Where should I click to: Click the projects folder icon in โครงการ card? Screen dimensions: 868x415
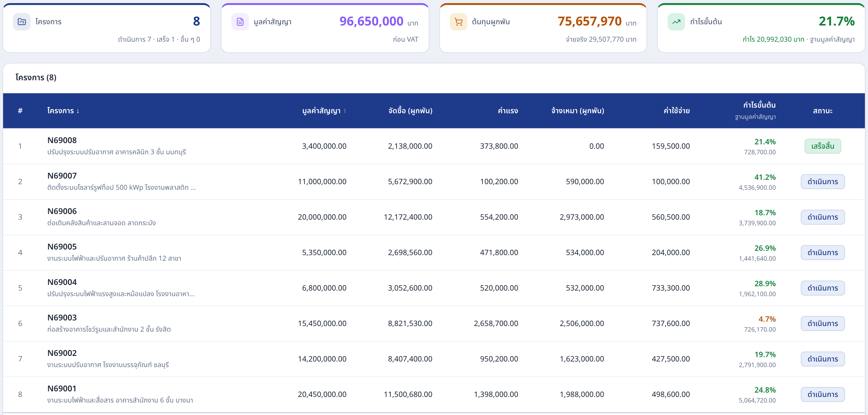tap(22, 22)
